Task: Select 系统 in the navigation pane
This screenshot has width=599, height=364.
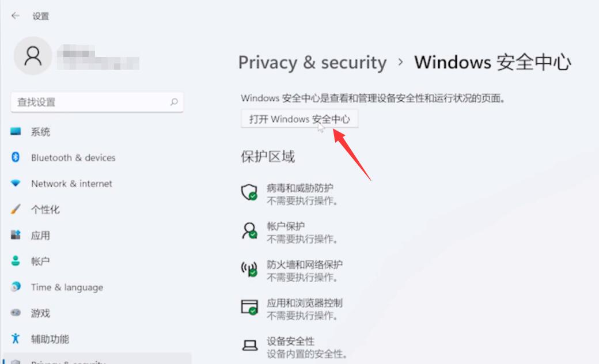Action: point(40,132)
